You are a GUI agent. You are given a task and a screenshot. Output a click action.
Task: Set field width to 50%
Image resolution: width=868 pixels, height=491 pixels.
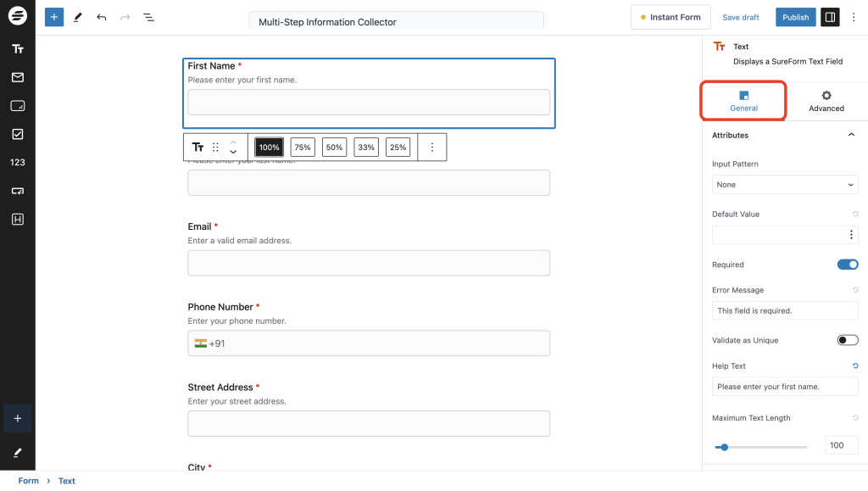click(334, 146)
